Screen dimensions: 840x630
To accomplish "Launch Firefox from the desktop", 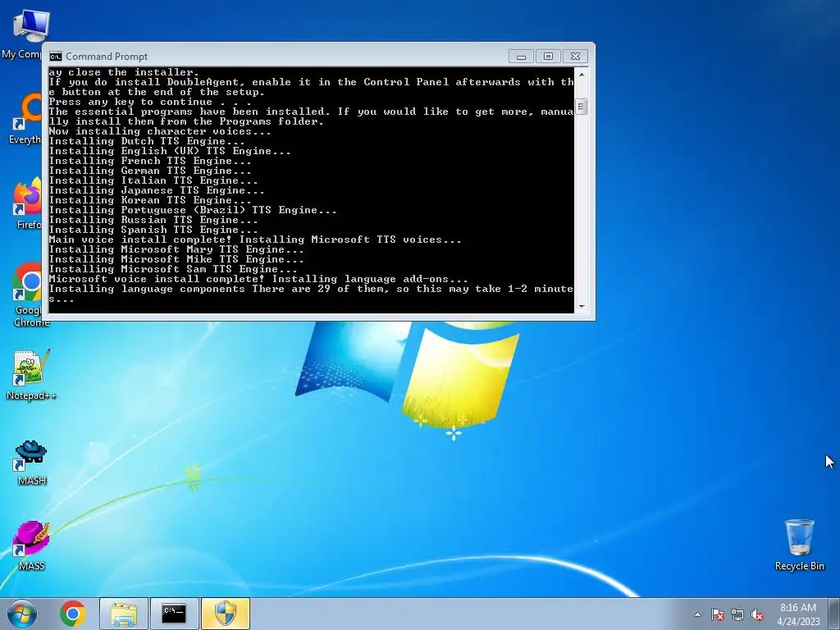I will coord(28,204).
